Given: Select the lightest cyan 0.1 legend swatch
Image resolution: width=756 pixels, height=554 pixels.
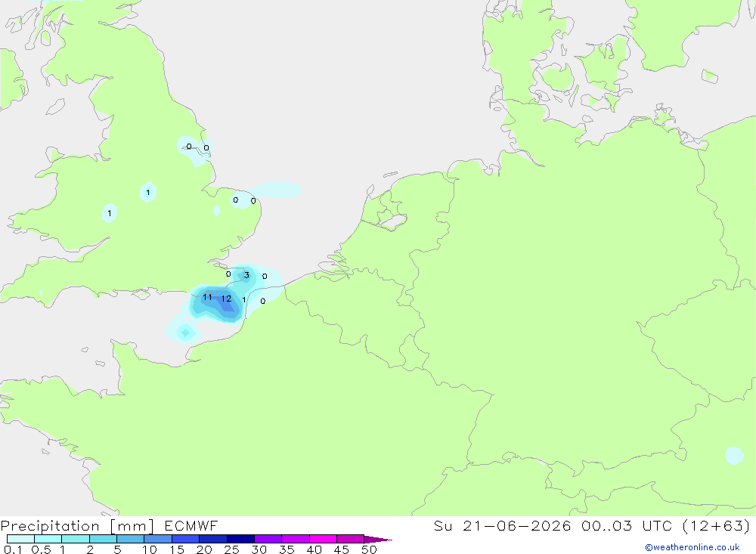Looking at the screenshot, I should coord(20,539).
